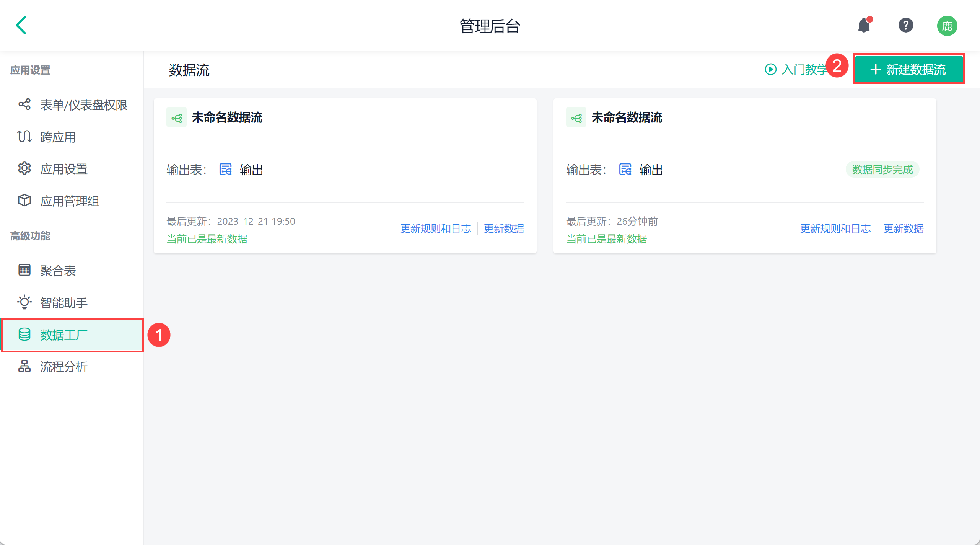Open 应用设置 sidebar item
Image resolution: width=980 pixels, height=545 pixels.
pyautogui.click(x=63, y=169)
